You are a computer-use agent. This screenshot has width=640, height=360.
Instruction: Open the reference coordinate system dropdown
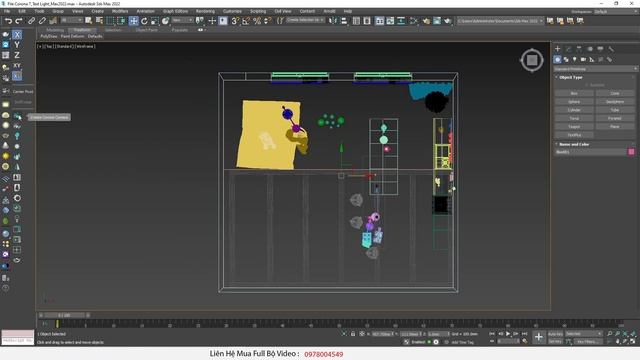[182, 20]
